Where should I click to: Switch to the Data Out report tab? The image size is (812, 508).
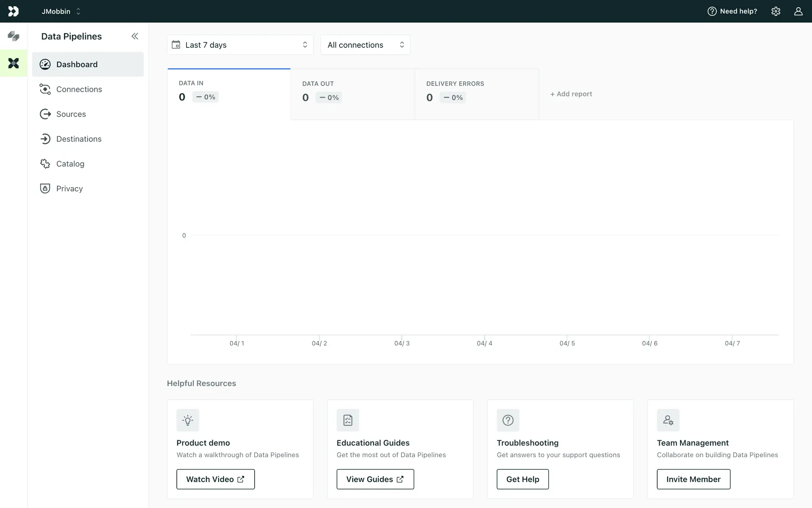pyautogui.click(x=352, y=94)
